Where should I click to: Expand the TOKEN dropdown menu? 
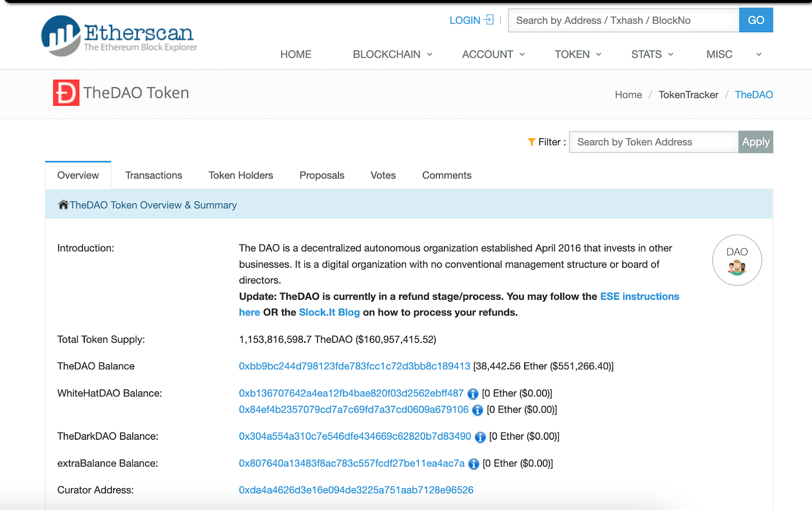click(x=578, y=54)
